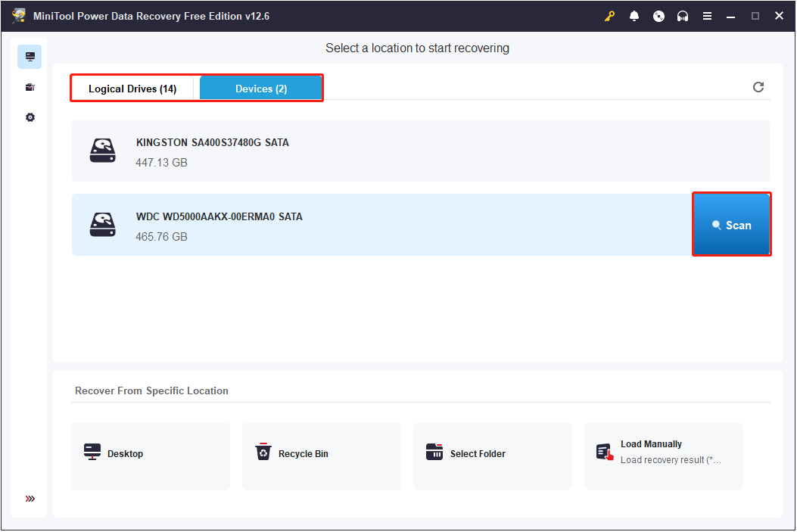Open the hamburger menu in title bar

click(707, 15)
